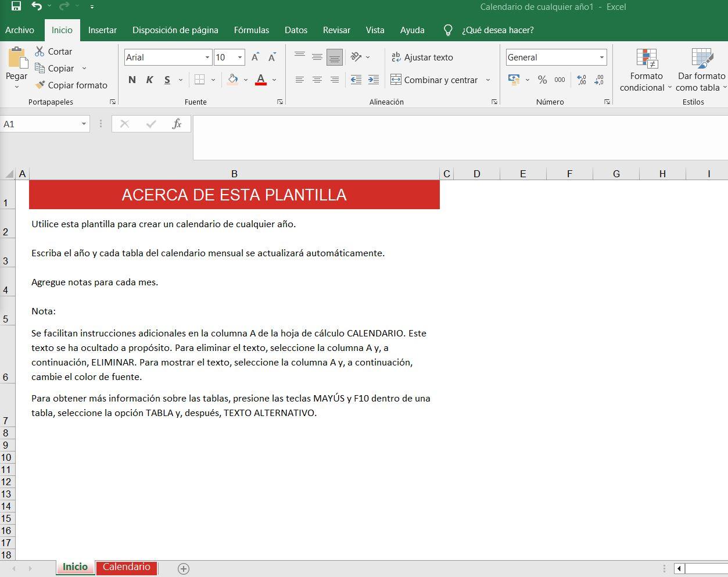This screenshot has width=728, height=577.
Task: Enable Ajustar texto wrapping
Action: [x=422, y=57]
